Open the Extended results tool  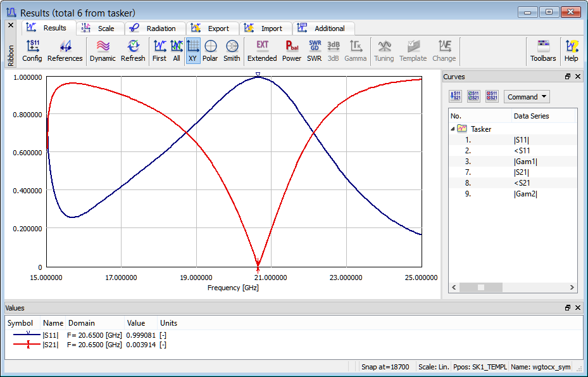tap(262, 51)
